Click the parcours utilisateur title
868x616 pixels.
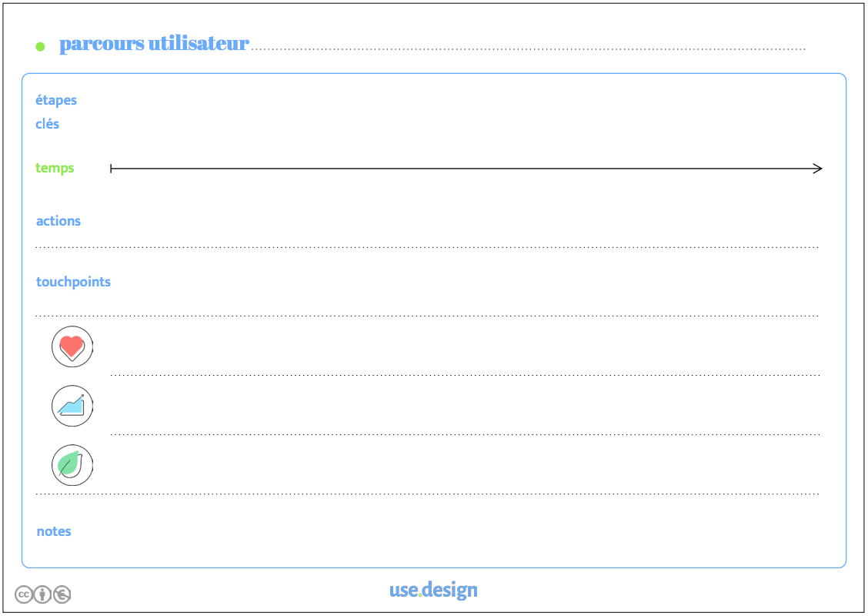[154, 43]
